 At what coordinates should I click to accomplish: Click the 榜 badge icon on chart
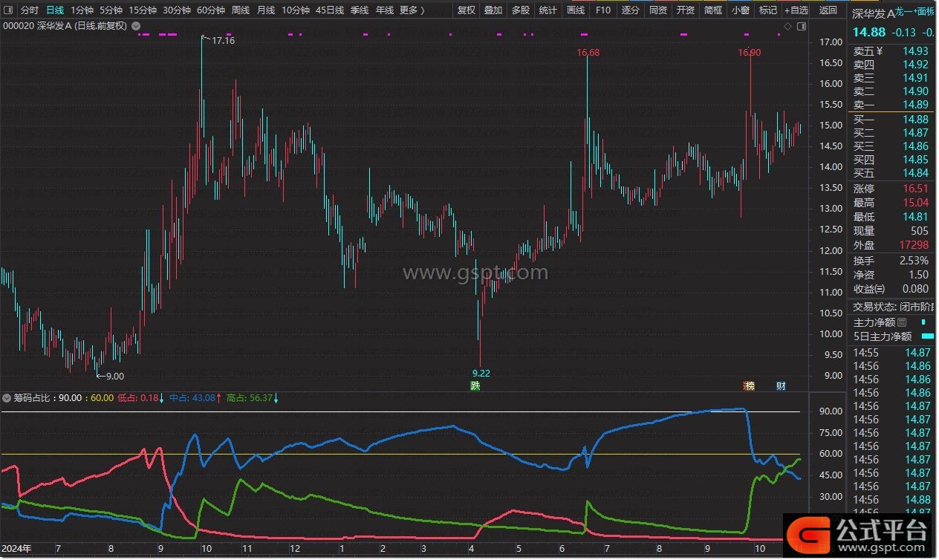[x=750, y=385]
